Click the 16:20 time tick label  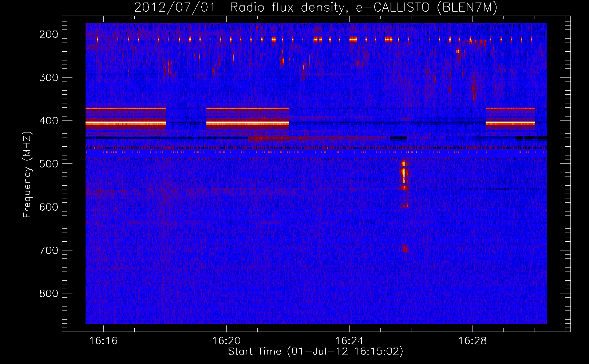226,341
